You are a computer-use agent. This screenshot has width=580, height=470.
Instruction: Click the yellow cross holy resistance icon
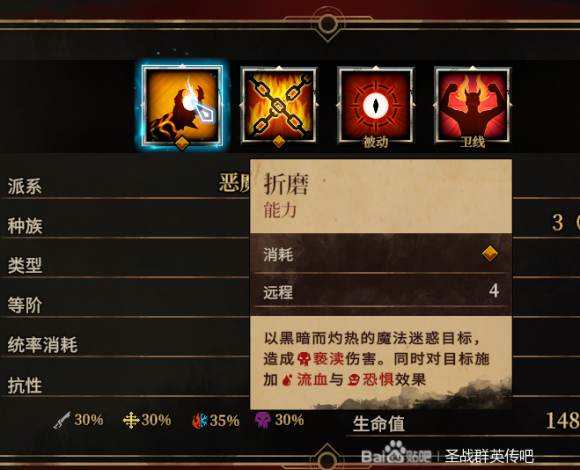tap(131, 420)
